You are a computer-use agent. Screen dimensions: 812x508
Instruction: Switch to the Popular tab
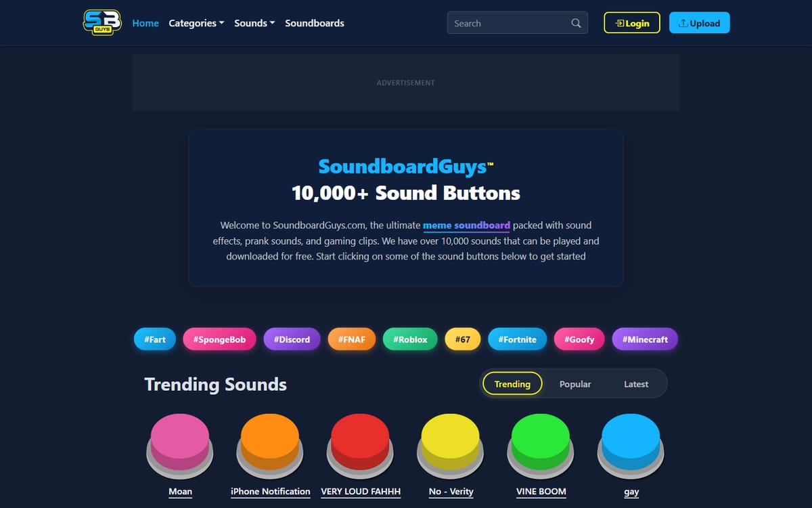pyautogui.click(x=575, y=383)
